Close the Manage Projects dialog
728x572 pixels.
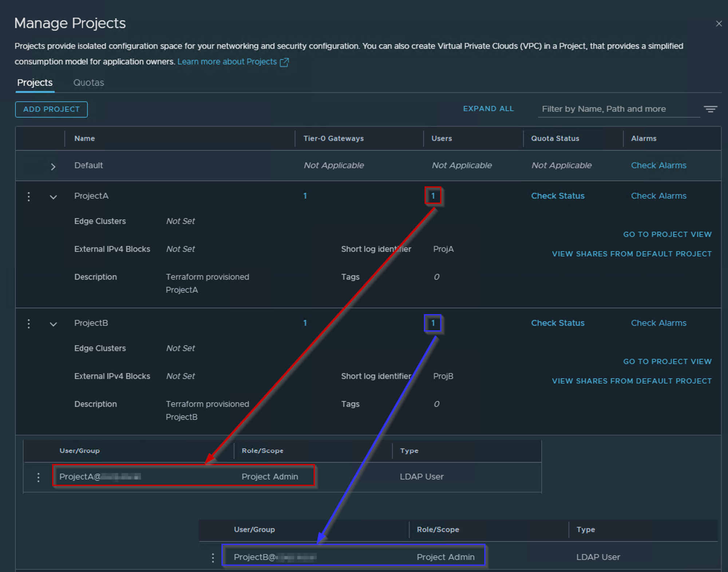(719, 24)
